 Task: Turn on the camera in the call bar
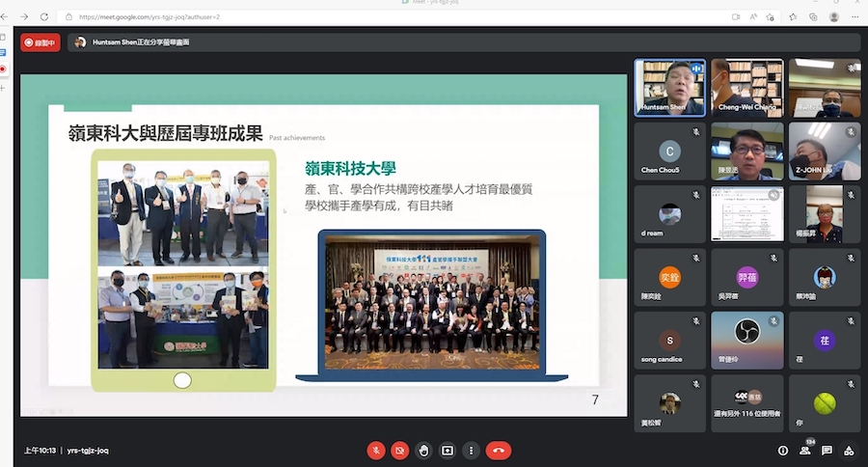(x=399, y=451)
